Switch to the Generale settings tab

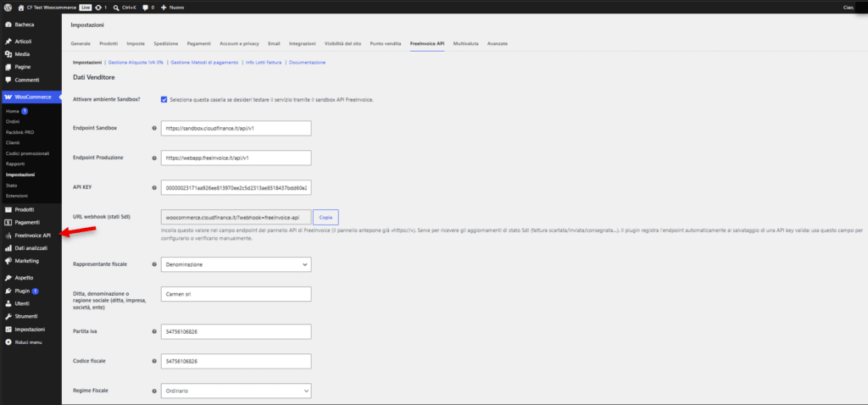(81, 43)
